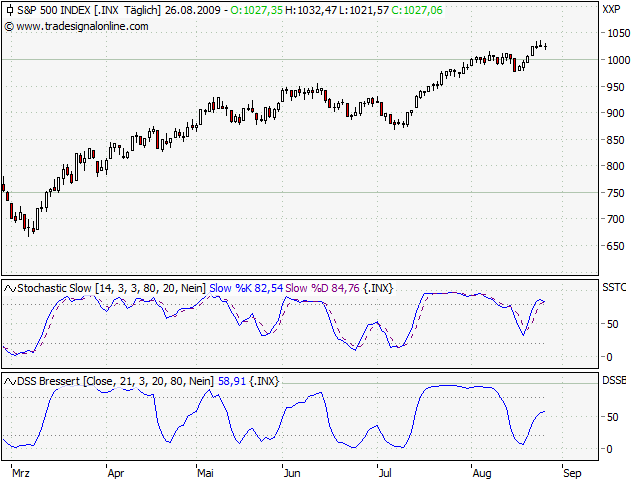Click the wave icon beside DSS Bressert
Screen dimensions: 640x480
click(10, 382)
